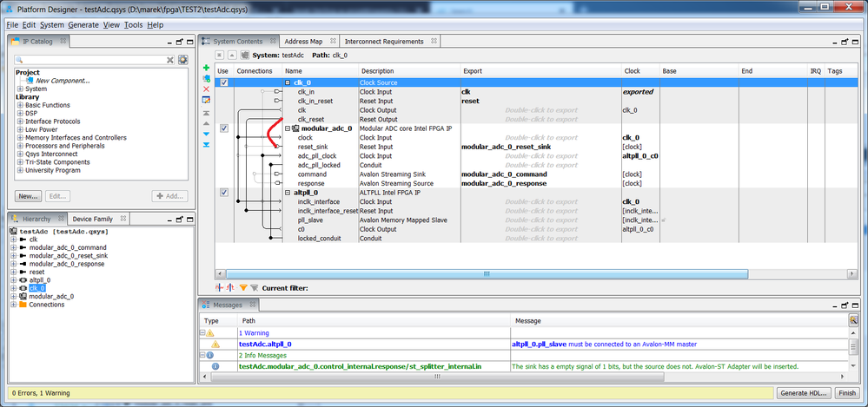The image size is (868, 407).
Task: Disable the Use checkbox for altpll_0
Action: point(224,193)
